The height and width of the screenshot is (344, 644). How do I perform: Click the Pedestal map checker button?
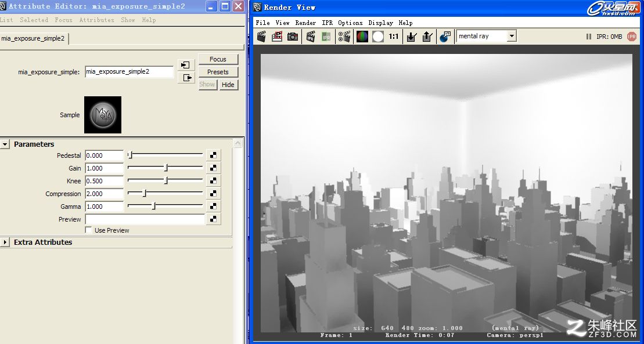point(213,155)
